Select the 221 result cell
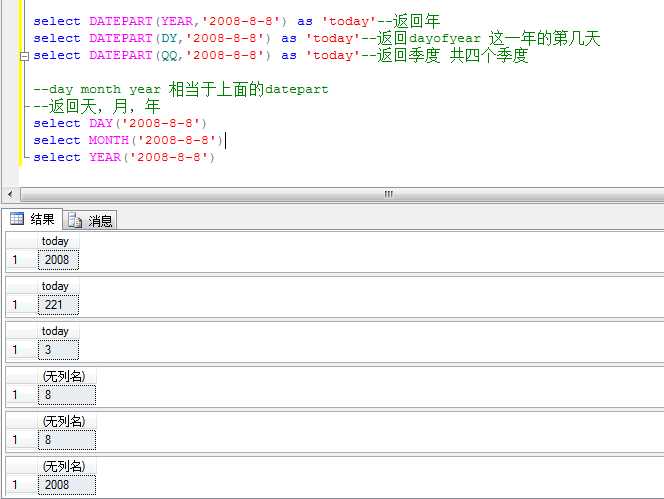 [x=58, y=305]
